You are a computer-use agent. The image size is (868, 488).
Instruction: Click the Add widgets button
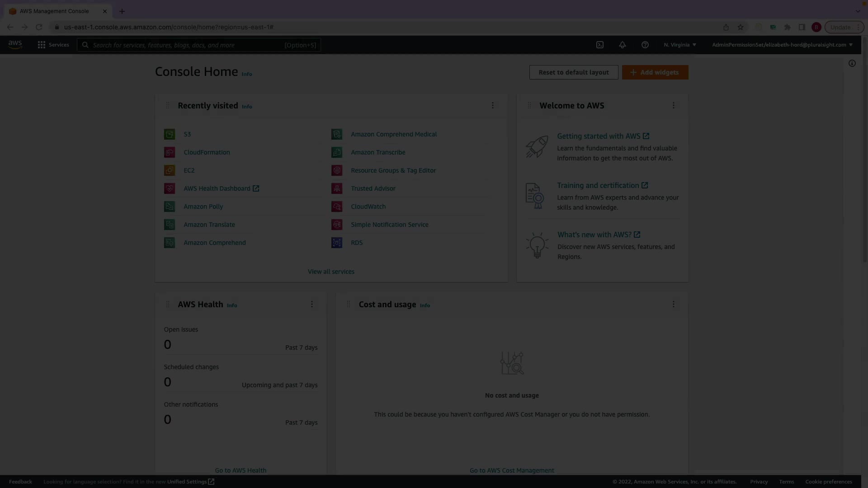[x=655, y=72]
